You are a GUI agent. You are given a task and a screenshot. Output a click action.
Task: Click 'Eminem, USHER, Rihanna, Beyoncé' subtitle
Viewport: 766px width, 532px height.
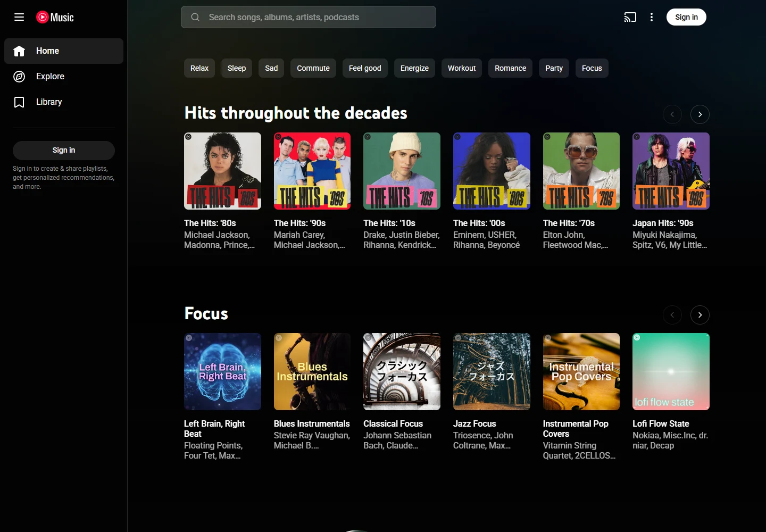[x=486, y=240]
